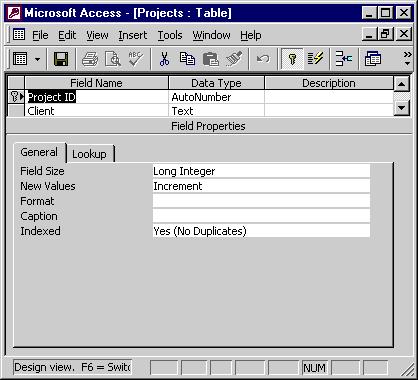Click the NUM status bar indicator

click(314, 368)
